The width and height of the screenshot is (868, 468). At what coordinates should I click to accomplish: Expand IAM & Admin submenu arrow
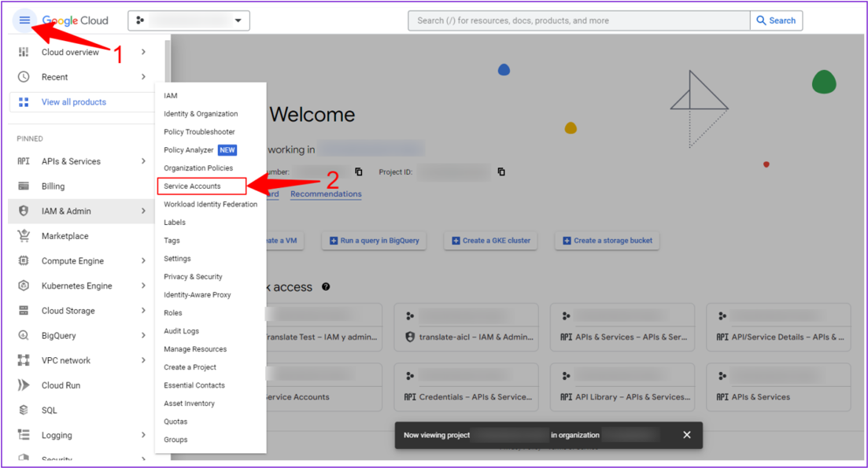(x=143, y=211)
